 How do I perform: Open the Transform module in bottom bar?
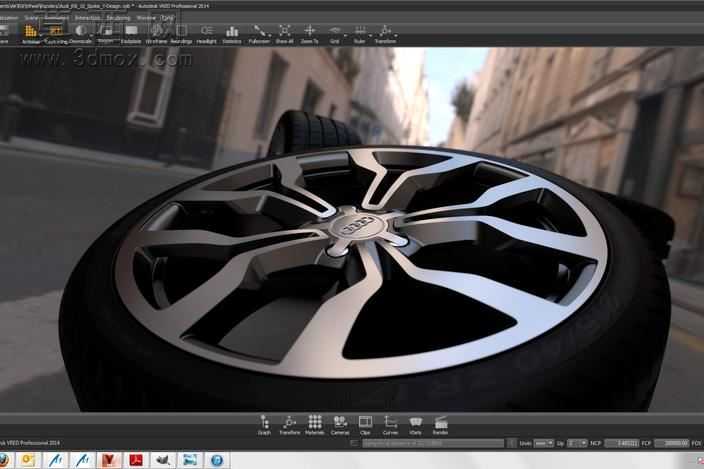[290, 425]
